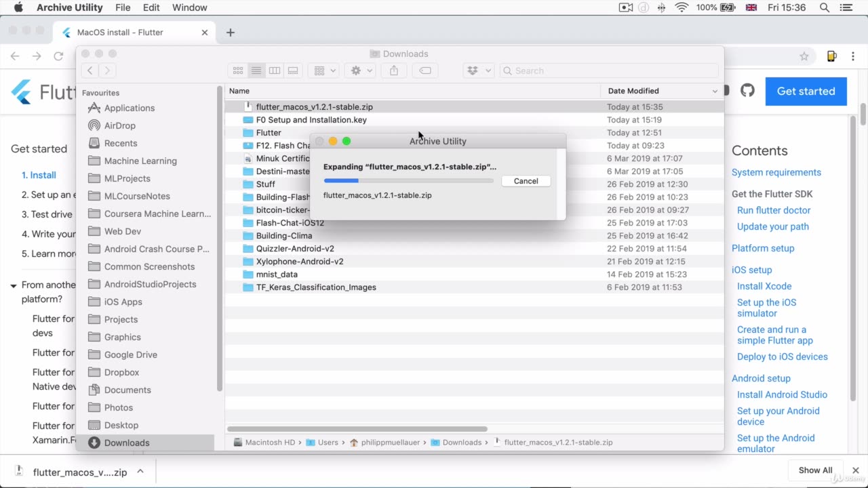Go to Run flutter doctor link

pyautogui.click(x=774, y=210)
